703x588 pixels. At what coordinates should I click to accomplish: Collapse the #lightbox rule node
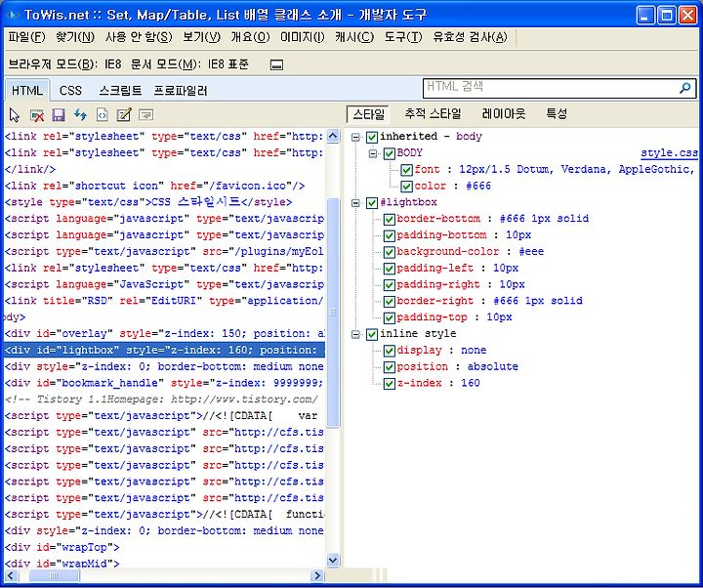[x=355, y=203]
